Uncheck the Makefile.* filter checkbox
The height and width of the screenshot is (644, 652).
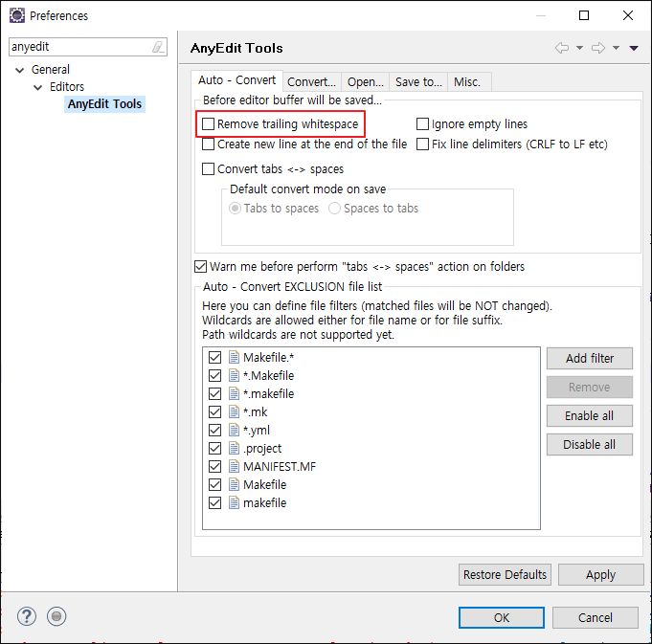pos(215,357)
